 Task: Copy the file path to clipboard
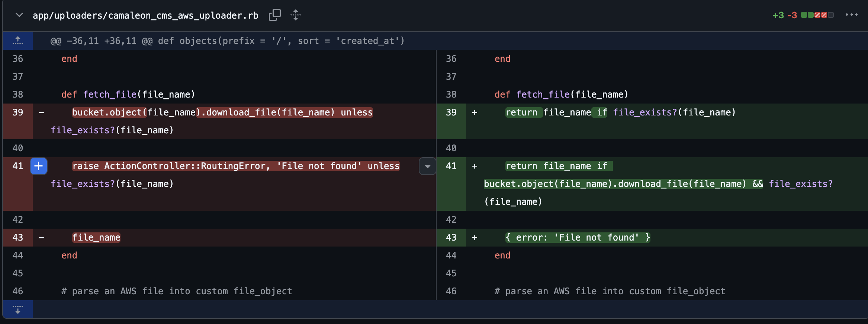coord(275,15)
